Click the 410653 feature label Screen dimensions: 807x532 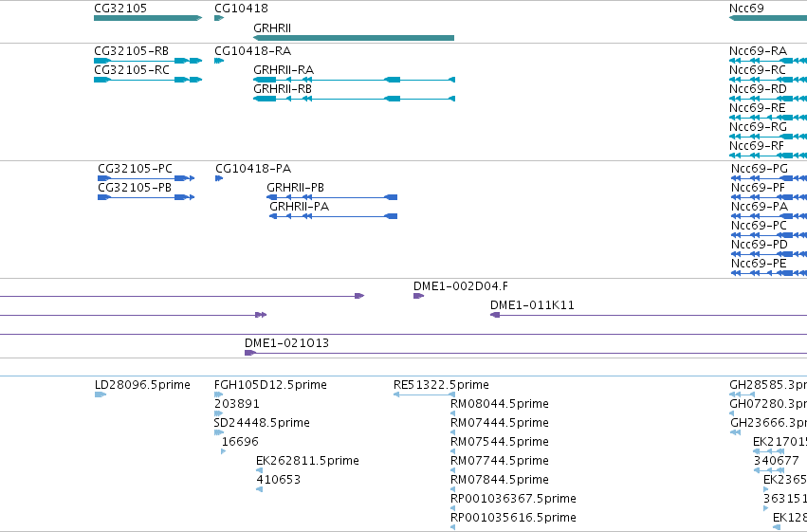click(x=279, y=480)
